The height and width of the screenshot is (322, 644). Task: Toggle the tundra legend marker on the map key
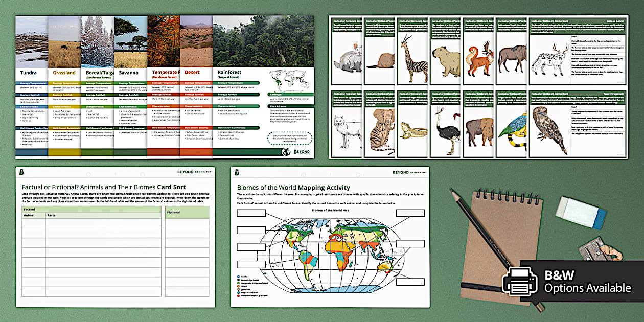(238, 277)
